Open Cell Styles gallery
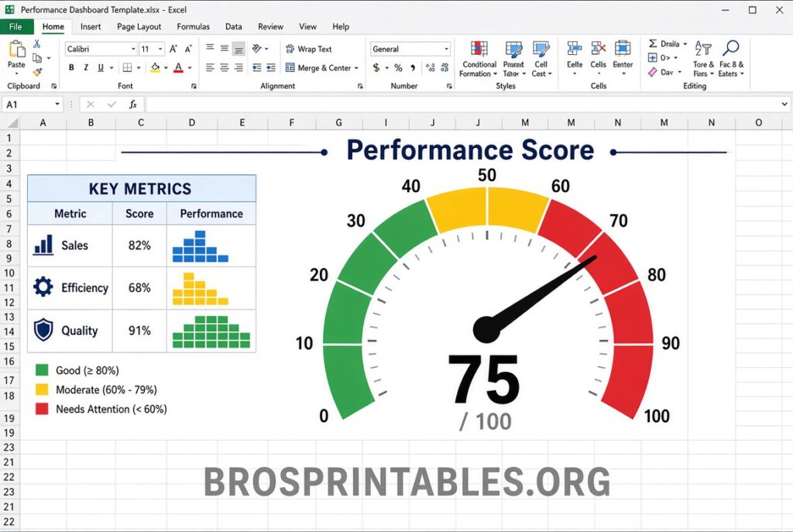Viewport: 793px width, 532px height. (541, 59)
